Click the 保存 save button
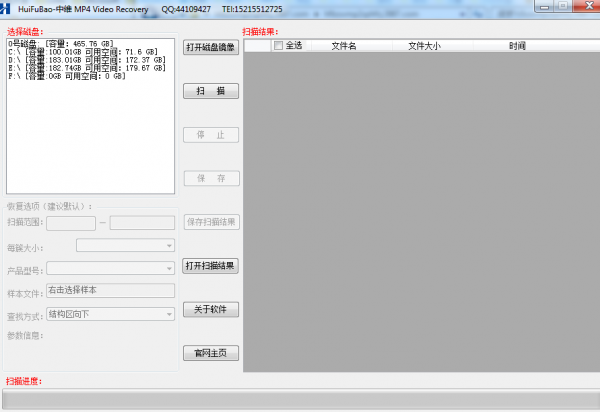 point(212,178)
